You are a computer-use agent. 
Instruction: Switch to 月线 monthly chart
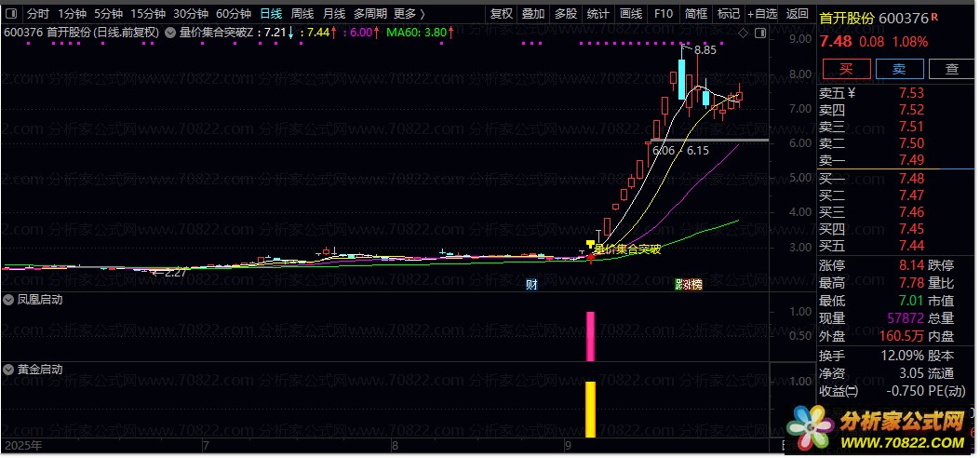tap(334, 13)
